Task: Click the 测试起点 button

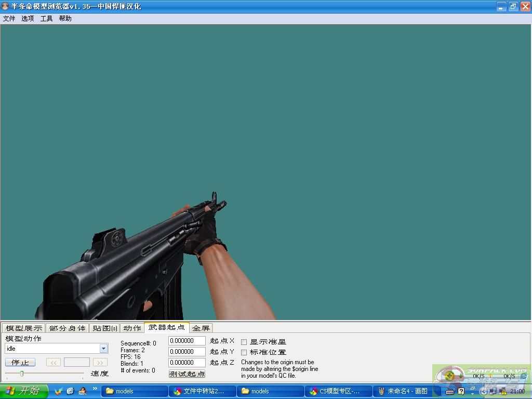Action: 187,374
